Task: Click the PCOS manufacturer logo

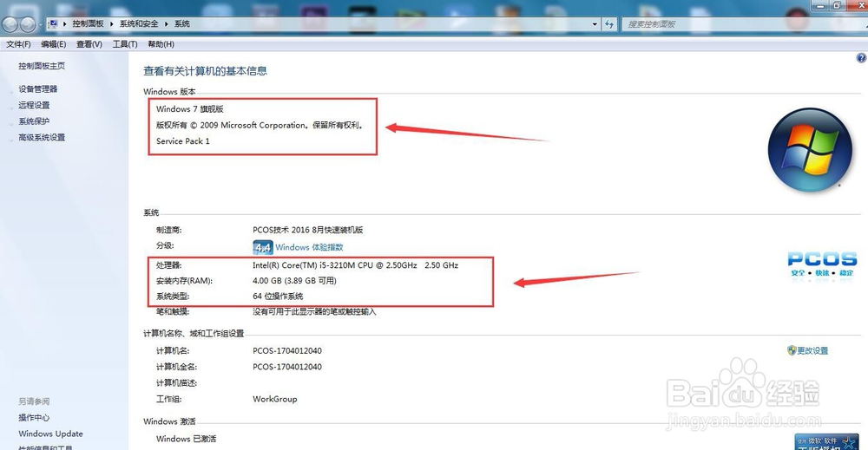Action: (x=822, y=266)
